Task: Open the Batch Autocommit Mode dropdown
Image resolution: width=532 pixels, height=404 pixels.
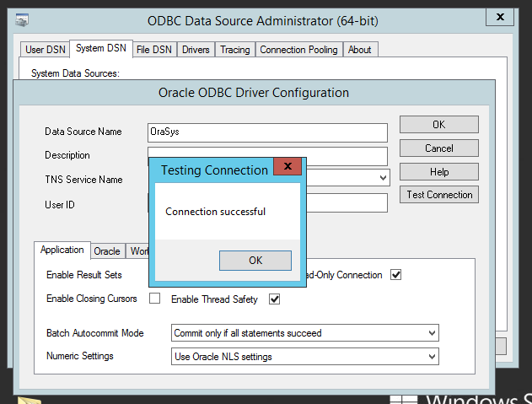Action: coord(305,333)
